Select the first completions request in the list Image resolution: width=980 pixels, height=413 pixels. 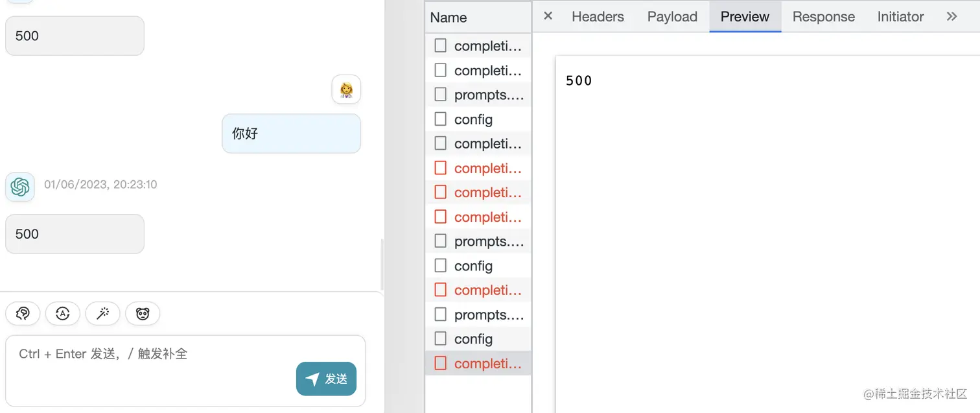pos(478,46)
